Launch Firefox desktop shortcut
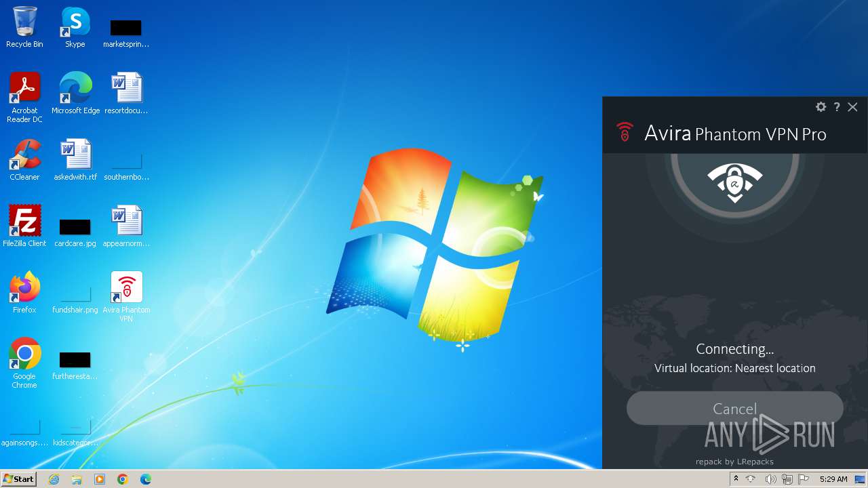 (x=24, y=292)
